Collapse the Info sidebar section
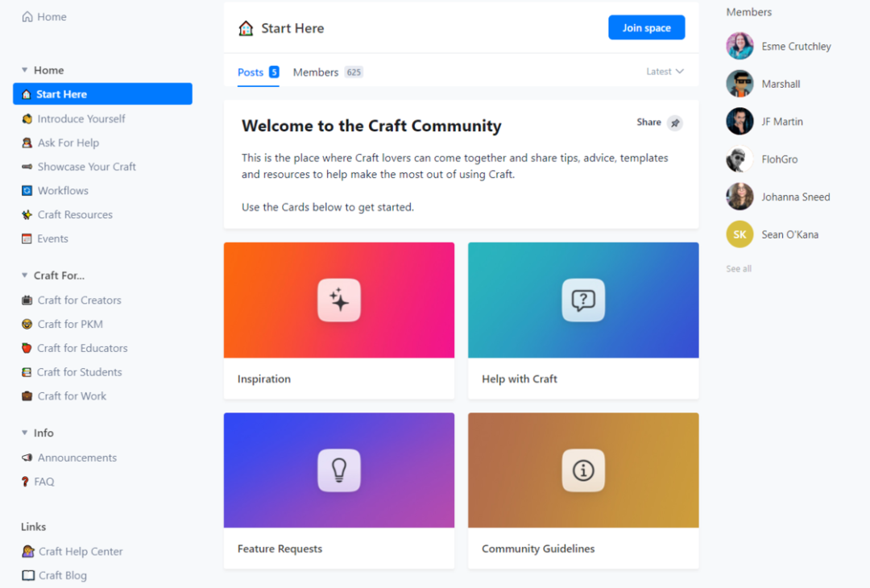870x588 pixels. [24, 433]
